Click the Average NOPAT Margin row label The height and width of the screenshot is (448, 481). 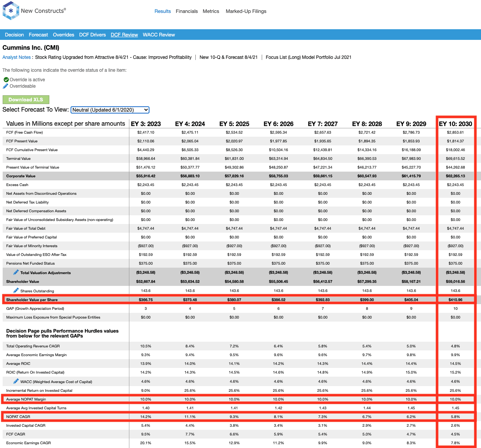point(26,399)
